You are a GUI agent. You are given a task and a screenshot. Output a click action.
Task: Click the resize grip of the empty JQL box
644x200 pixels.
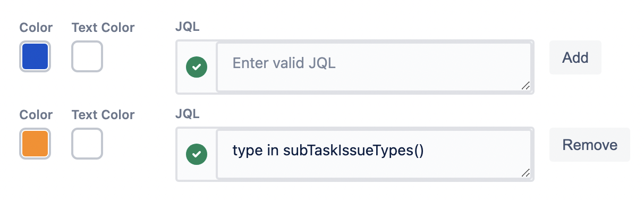(526, 85)
